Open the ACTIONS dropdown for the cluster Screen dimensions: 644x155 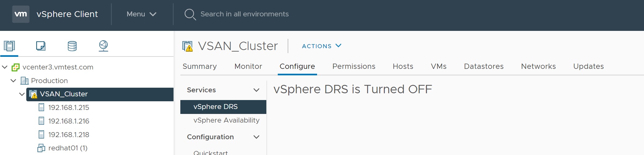(x=322, y=46)
